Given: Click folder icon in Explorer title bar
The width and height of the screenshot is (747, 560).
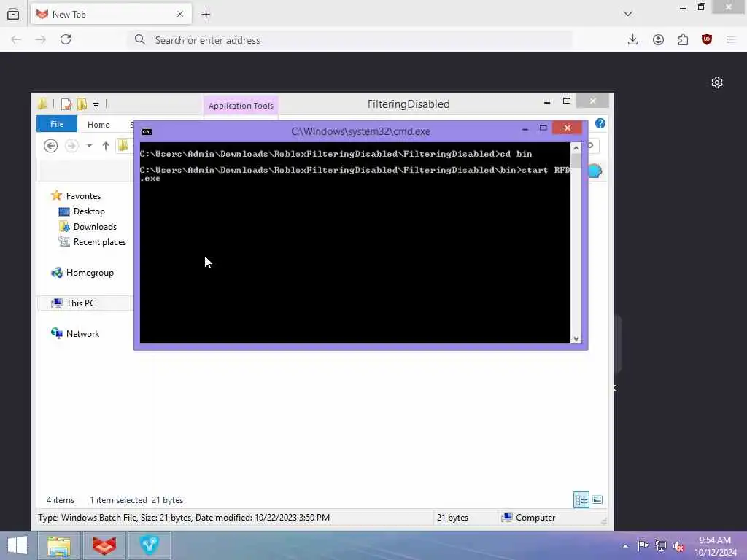Looking at the screenshot, I should pyautogui.click(x=43, y=104).
